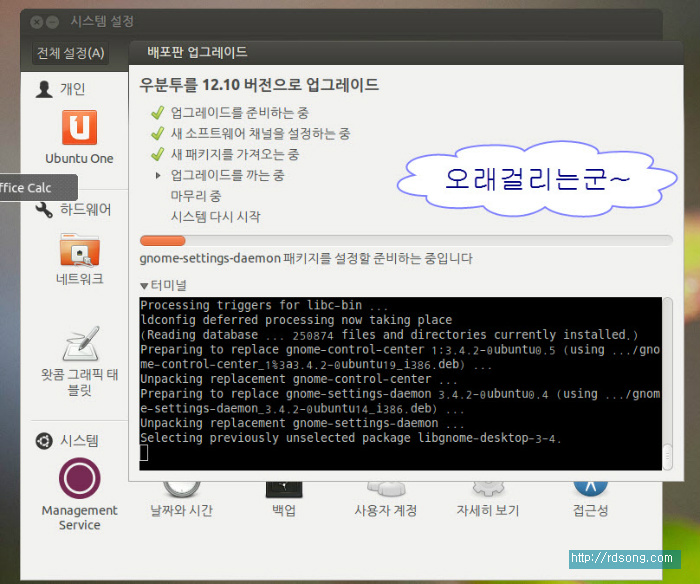
Task: Open 사용자 계정 user accounts
Action: (x=385, y=510)
